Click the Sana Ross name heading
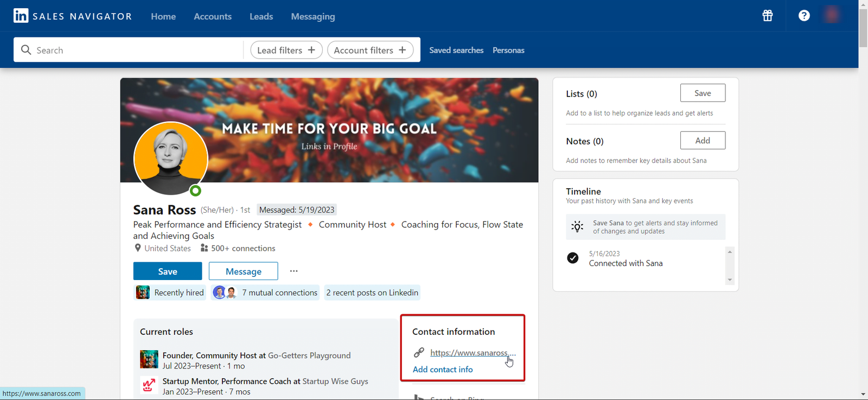 pyautogui.click(x=164, y=210)
